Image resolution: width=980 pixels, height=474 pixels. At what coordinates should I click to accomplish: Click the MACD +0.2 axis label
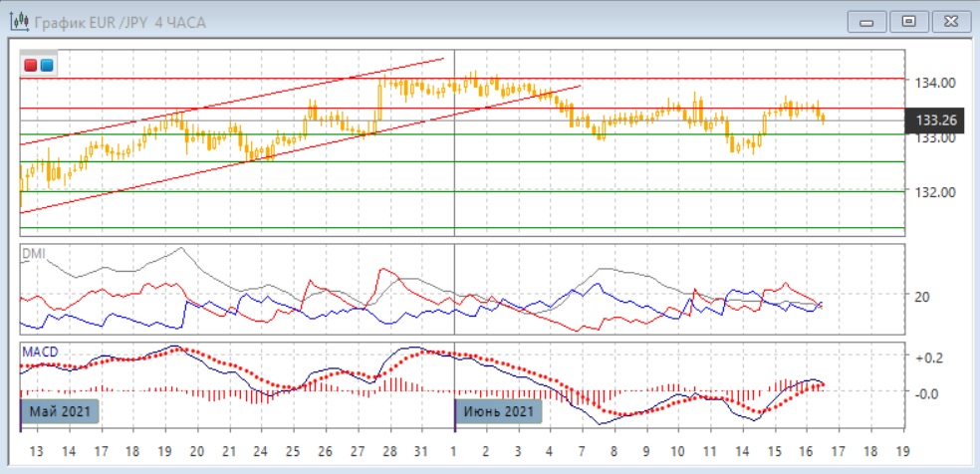click(928, 356)
